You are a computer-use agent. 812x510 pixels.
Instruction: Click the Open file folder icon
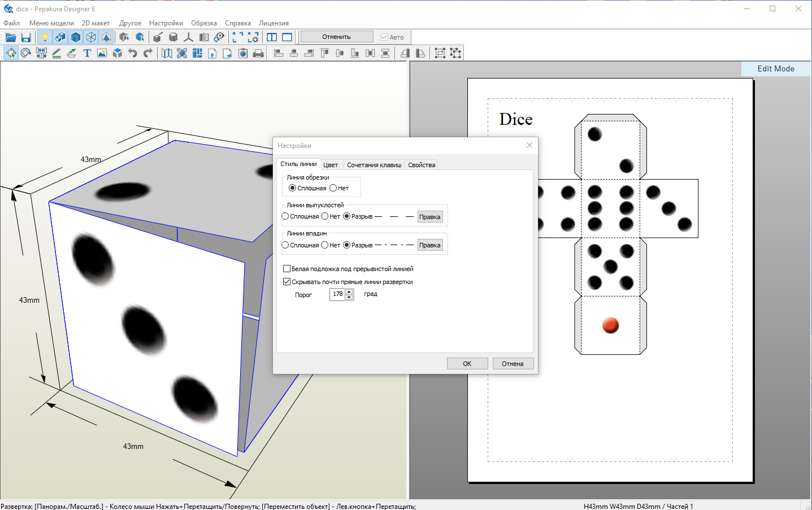[x=11, y=37]
